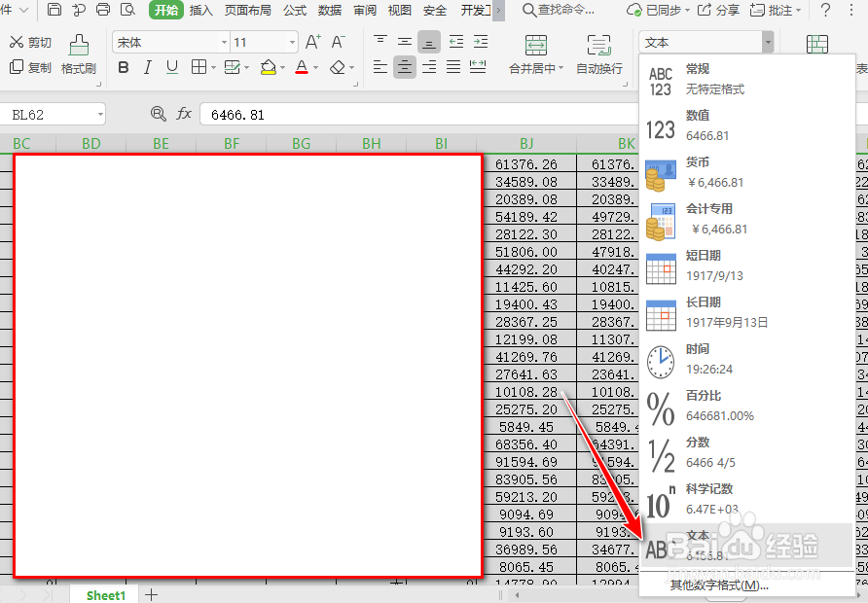Screen dimensions: 868x603
Task: Click the increase font size A+ icon
Action: 311,42
